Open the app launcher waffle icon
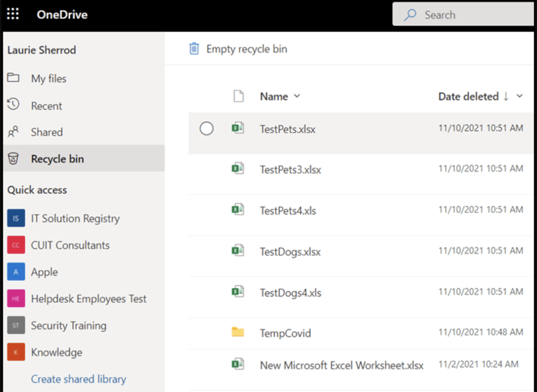Image resolution: width=537 pixels, height=392 pixels. tap(12, 14)
